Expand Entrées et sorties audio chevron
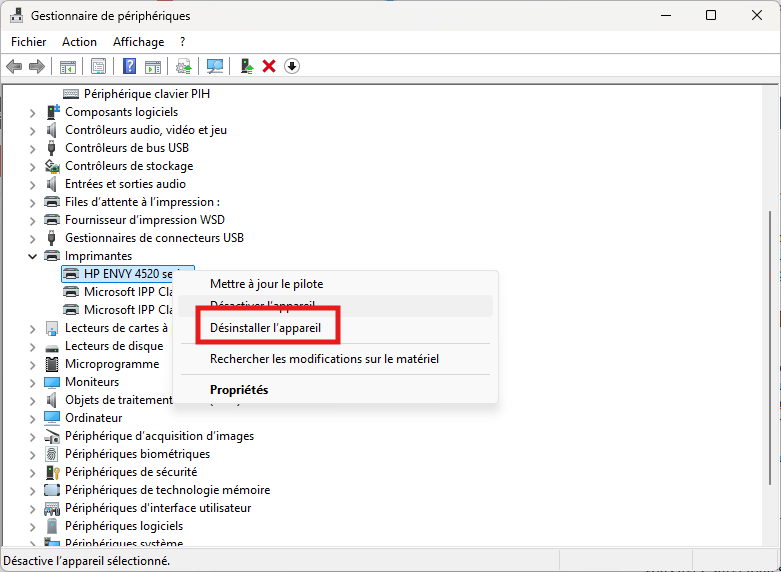This screenshot has height=572, width=781. (32, 185)
